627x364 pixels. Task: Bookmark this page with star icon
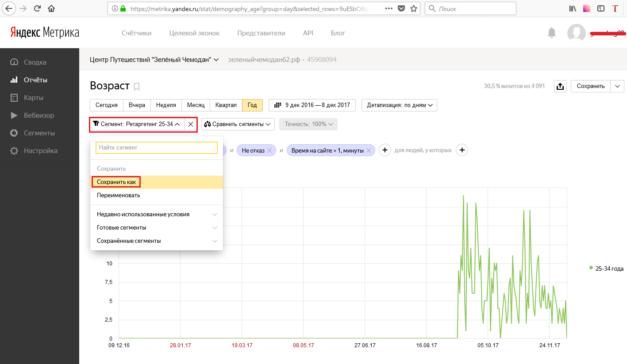tap(414, 8)
